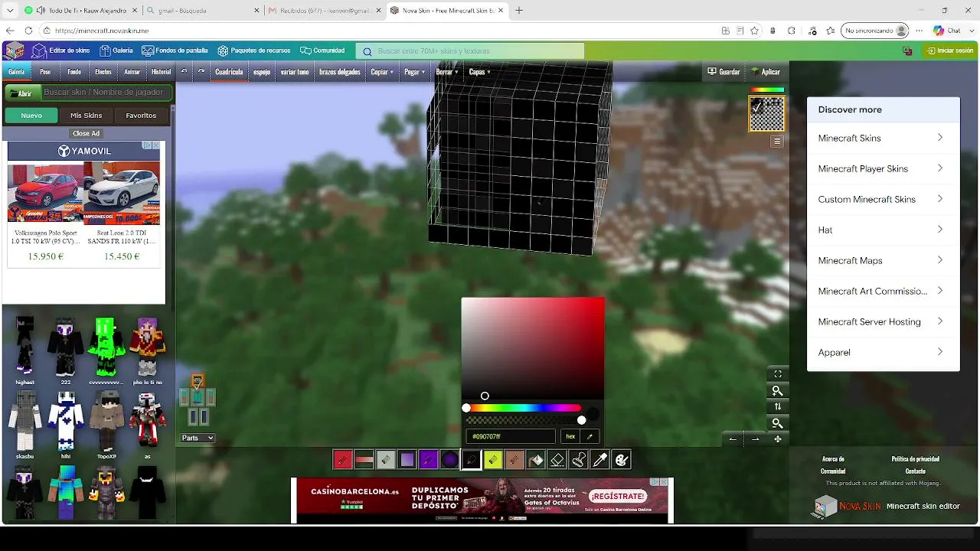Click the undo arrow in editor toolbar

pos(184,72)
